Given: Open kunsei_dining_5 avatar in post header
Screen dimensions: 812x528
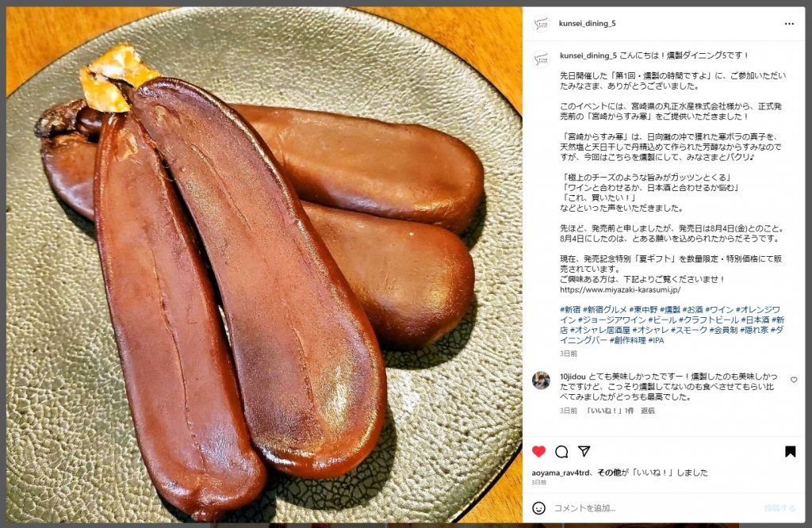Looking at the screenshot, I should 541,24.
